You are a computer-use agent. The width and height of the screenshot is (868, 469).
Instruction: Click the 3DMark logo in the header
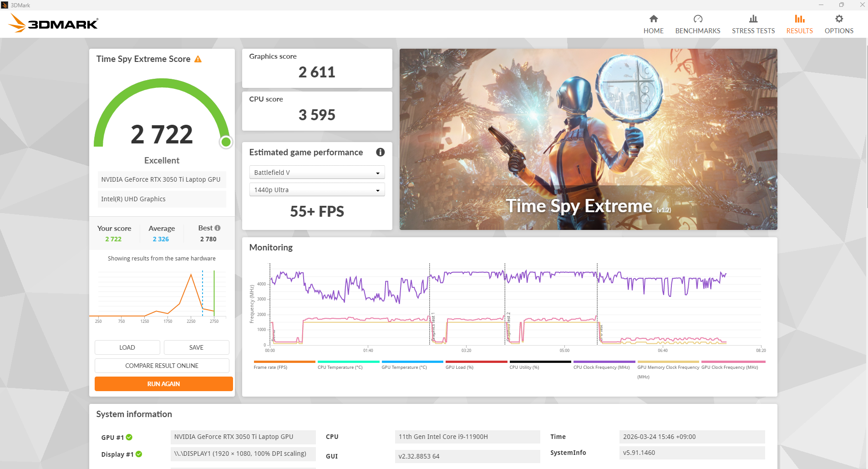point(53,23)
